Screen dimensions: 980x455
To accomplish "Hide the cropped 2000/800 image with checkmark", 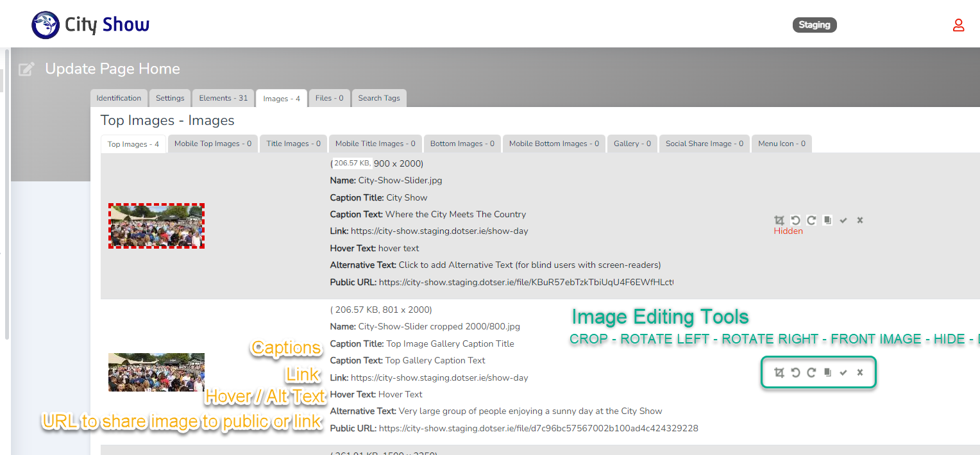I will (843, 373).
